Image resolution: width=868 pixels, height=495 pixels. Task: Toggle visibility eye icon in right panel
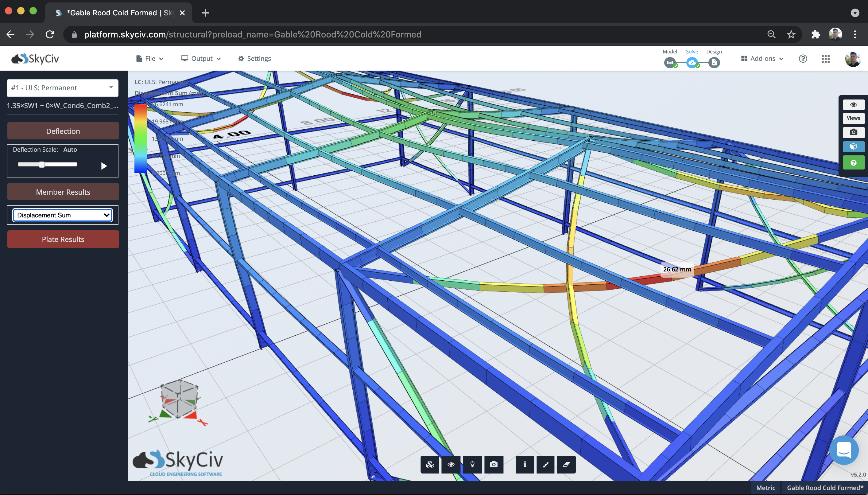click(x=853, y=104)
